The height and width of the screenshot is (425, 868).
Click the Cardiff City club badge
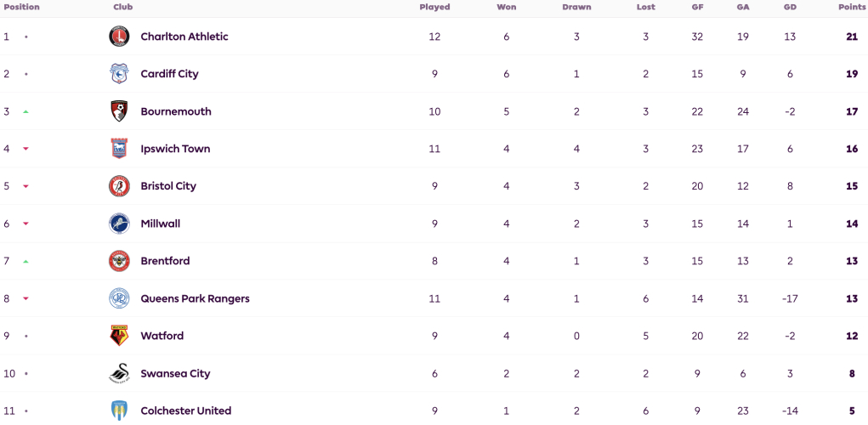point(119,74)
